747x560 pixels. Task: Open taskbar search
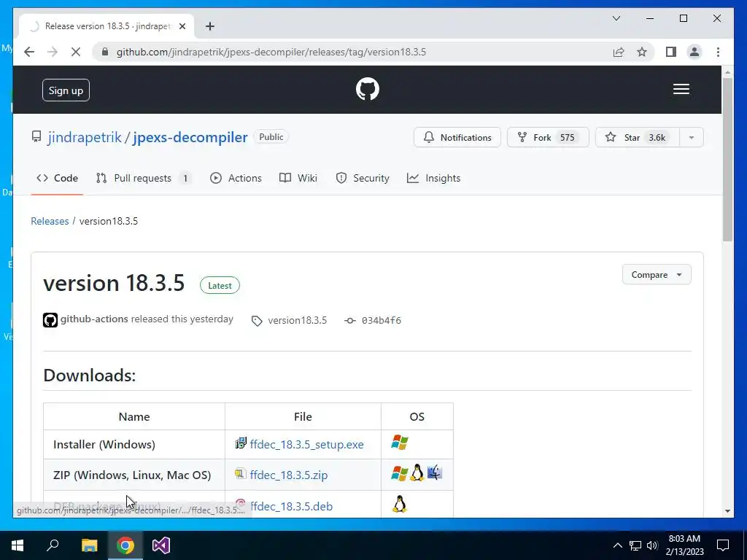tap(53, 545)
